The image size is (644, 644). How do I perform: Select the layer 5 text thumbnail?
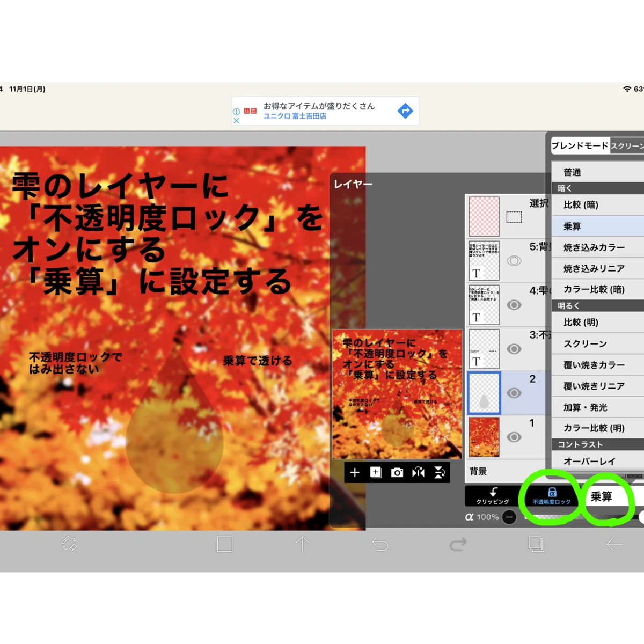point(484,261)
